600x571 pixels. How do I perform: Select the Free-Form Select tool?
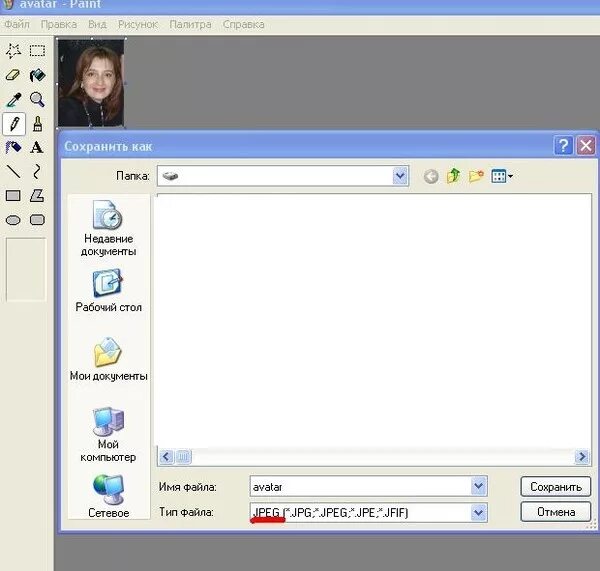pyautogui.click(x=13, y=51)
